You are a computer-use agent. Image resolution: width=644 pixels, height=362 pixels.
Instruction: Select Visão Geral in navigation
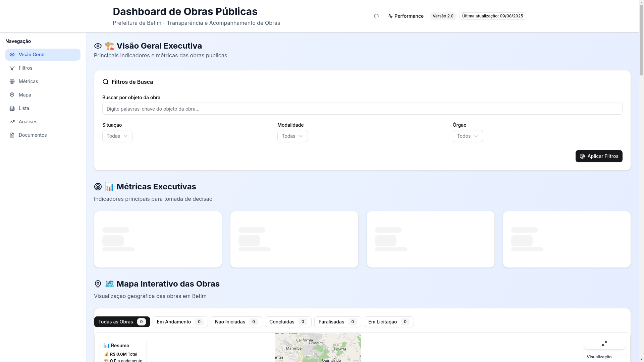pos(43,55)
